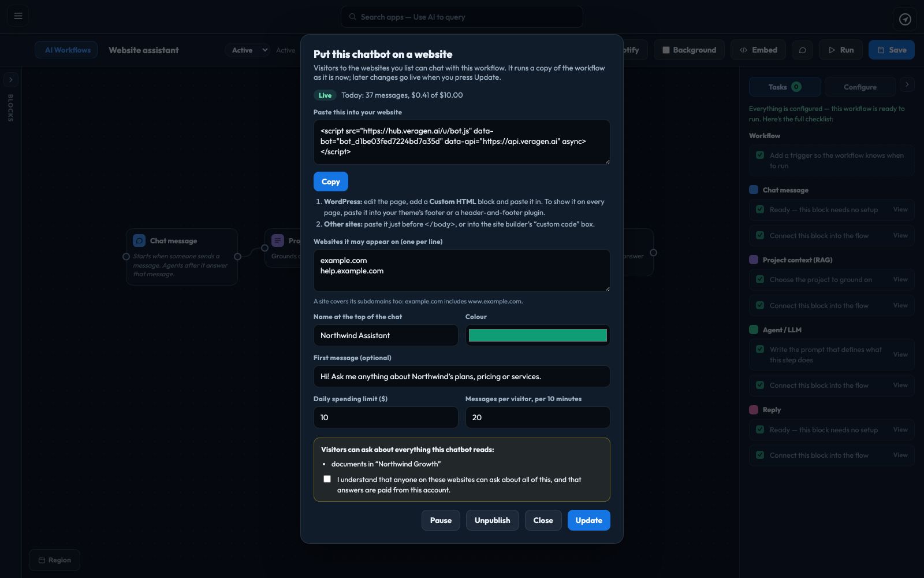Click the magnifier icon in the search bar
Viewport: 924px width, 578px height.
coord(353,17)
